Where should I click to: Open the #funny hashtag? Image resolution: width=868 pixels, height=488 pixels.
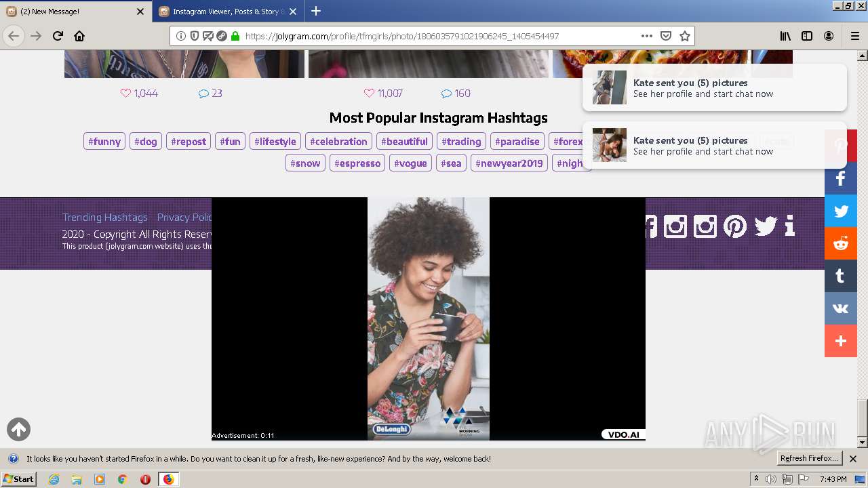coord(104,142)
